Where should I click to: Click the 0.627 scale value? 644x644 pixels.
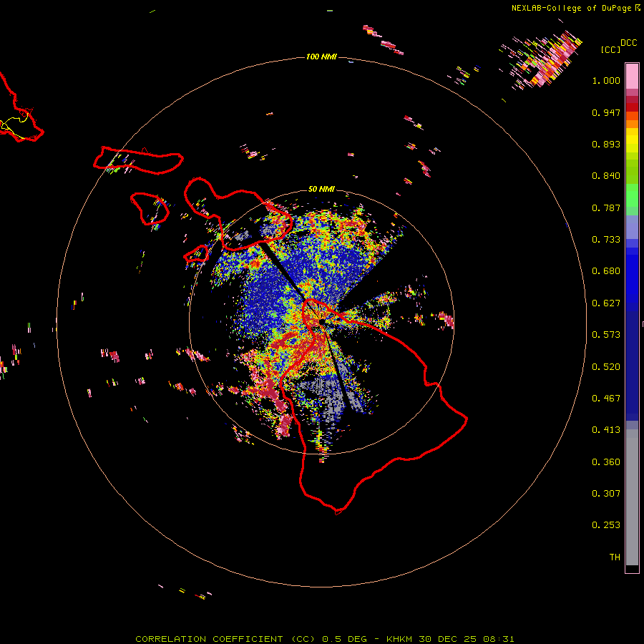[606, 303]
